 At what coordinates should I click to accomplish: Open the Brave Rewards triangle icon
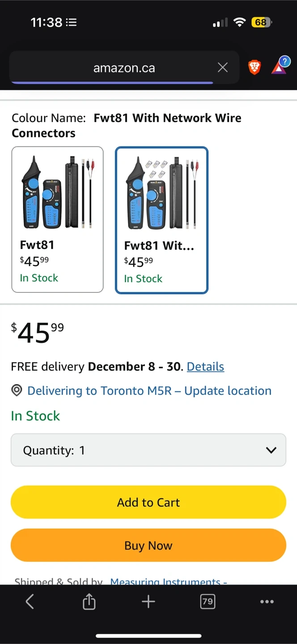[x=280, y=67]
